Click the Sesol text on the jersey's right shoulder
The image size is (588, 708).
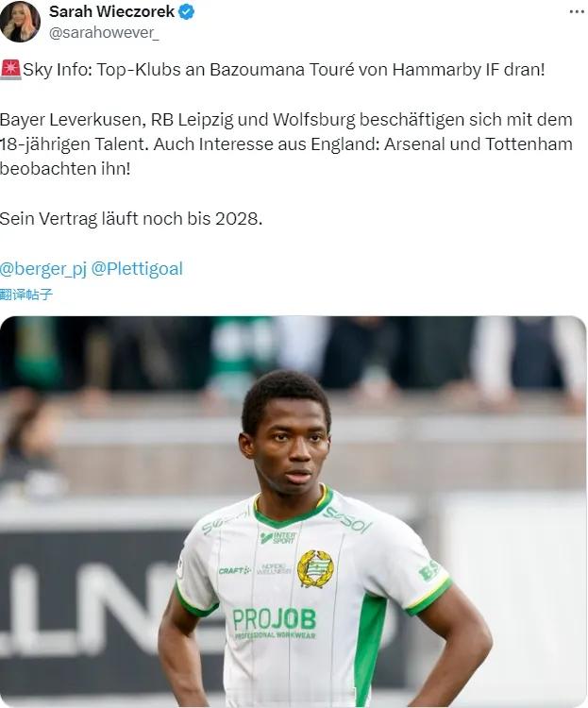pos(347,520)
